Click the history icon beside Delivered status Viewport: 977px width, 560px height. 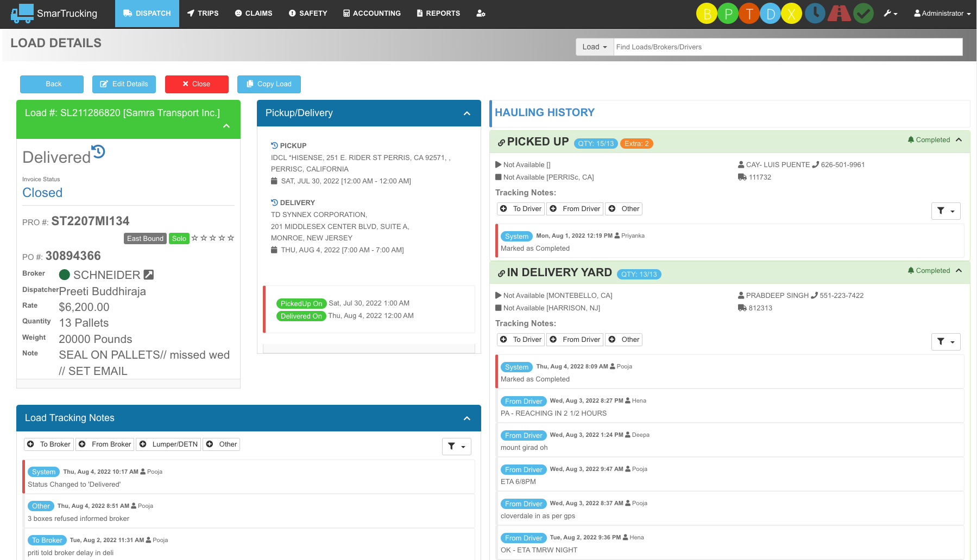98,152
